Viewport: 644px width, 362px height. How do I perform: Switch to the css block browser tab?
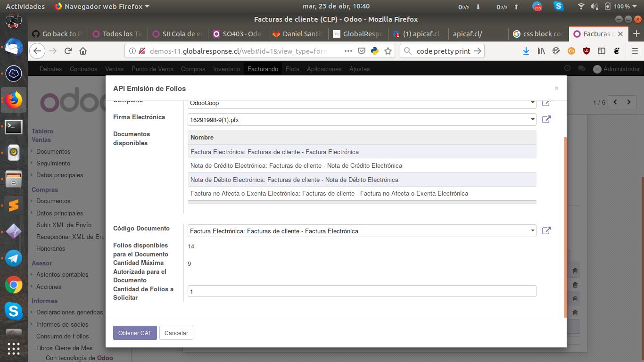tap(538, 34)
